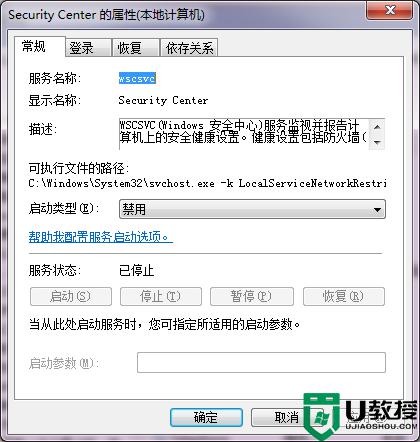
Task: Click the highlighted wscsvc service name
Action: click(x=137, y=79)
